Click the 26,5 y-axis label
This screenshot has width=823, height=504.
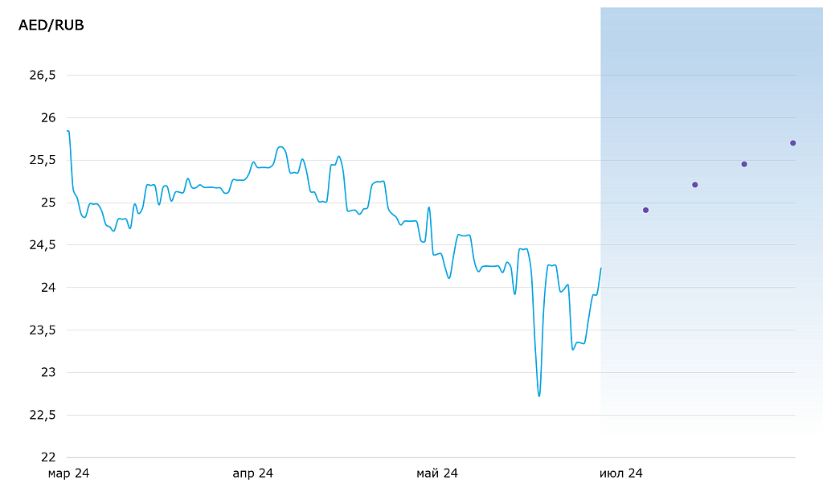43,76
